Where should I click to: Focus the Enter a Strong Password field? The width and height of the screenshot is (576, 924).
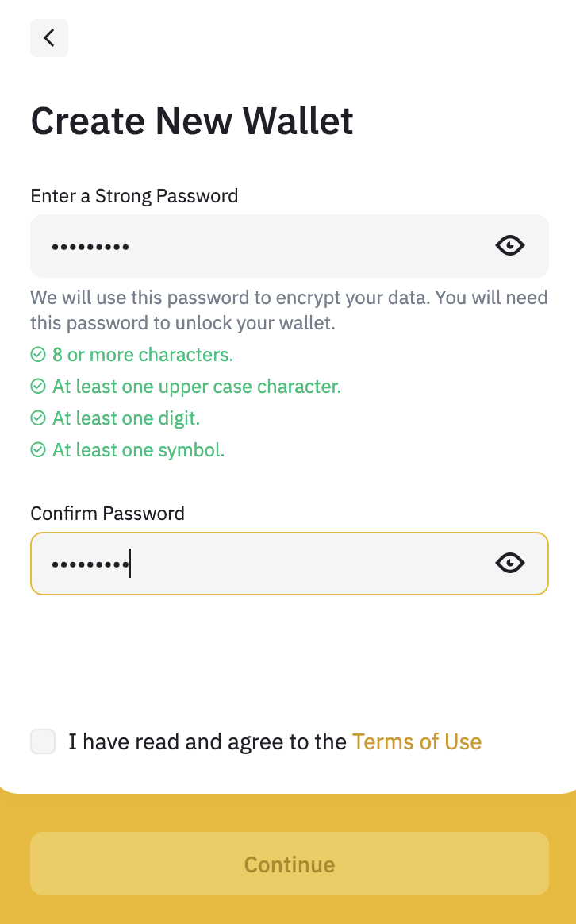click(x=289, y=246)
